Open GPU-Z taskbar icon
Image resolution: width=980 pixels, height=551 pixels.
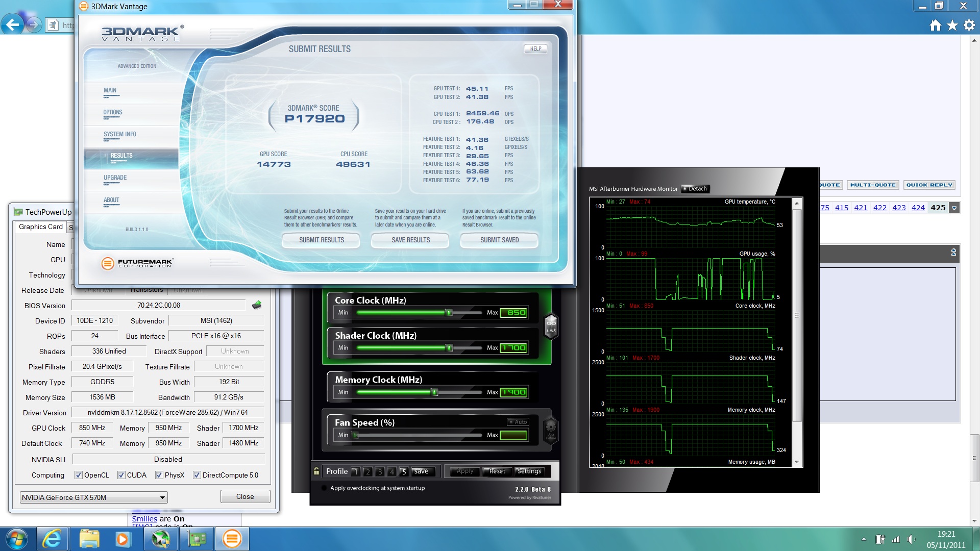pos(197,539)
